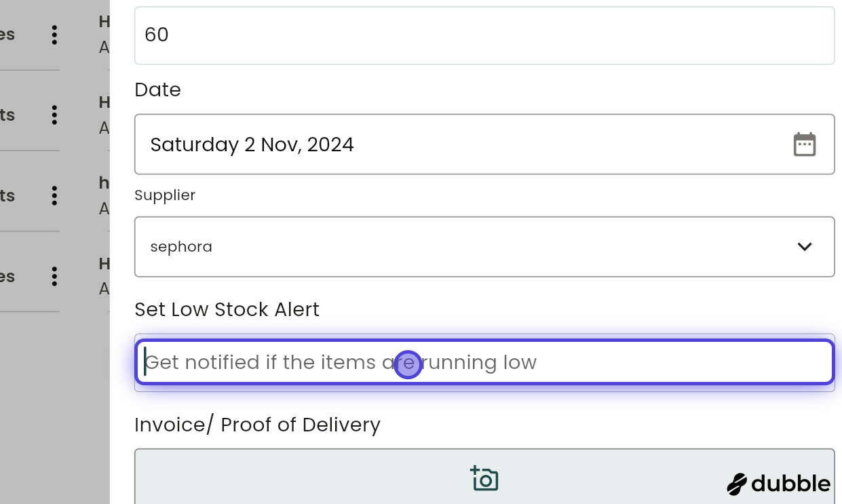Click the Set Low Stock Alert label
Screen dimensions: 842x504
[227, 309]
